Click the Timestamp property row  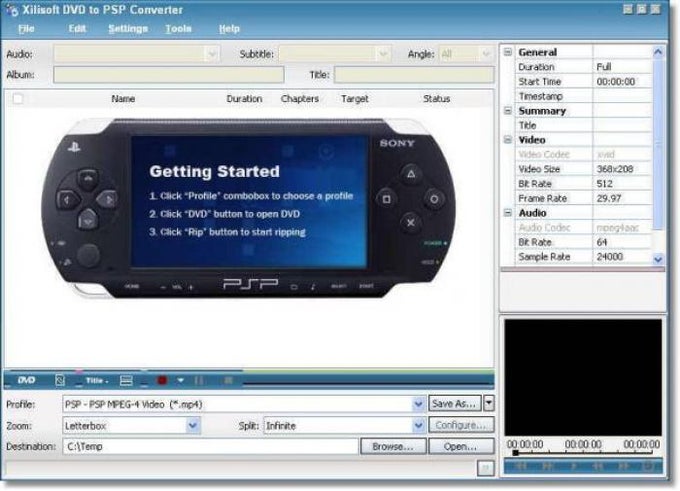click(x=583, y=96)
